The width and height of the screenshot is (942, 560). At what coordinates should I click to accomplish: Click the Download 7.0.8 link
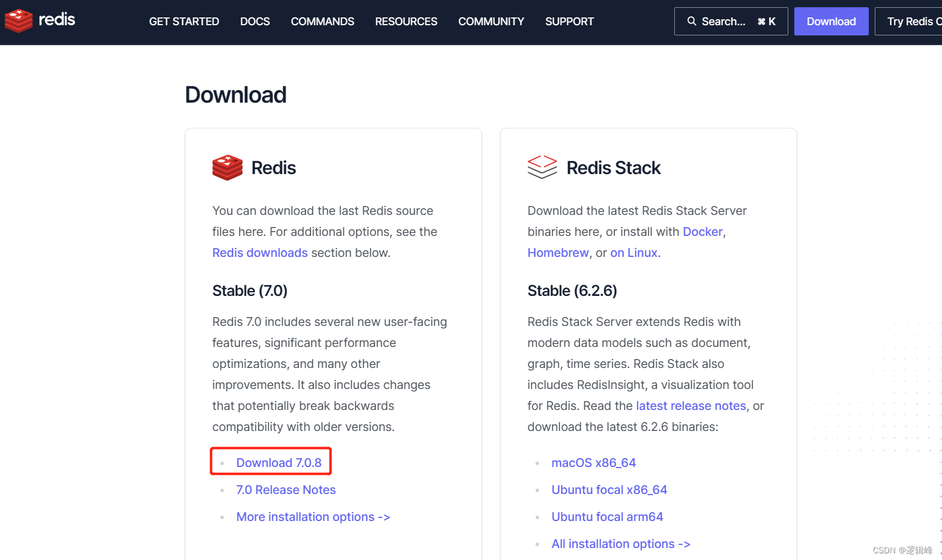pos(279,463)
